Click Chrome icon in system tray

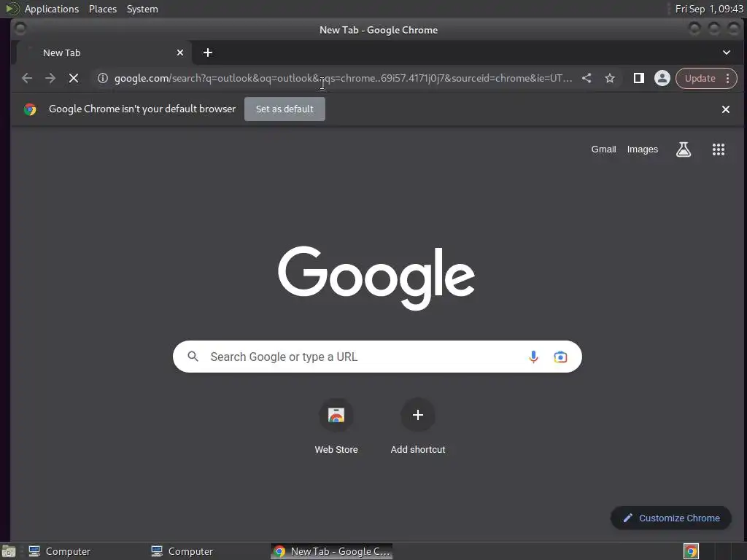pyautogui.click(x=692, y=551)
